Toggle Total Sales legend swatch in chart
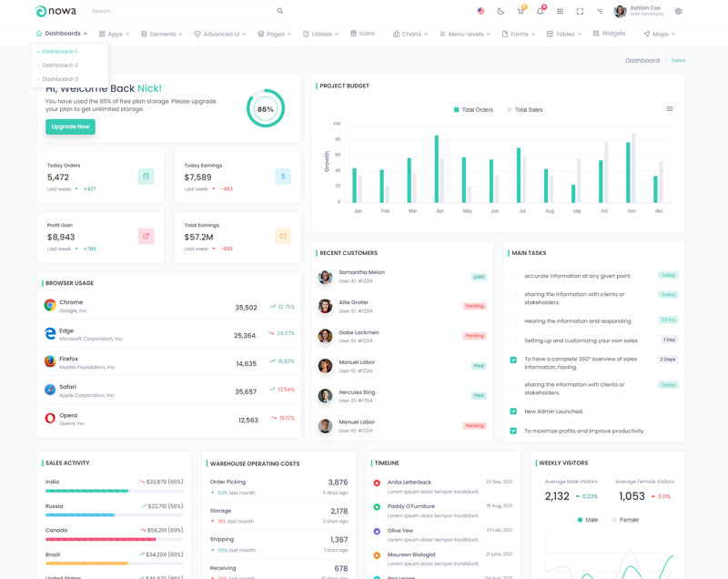The width and height of the screenshot is (728, 579). tap(510, 109)
